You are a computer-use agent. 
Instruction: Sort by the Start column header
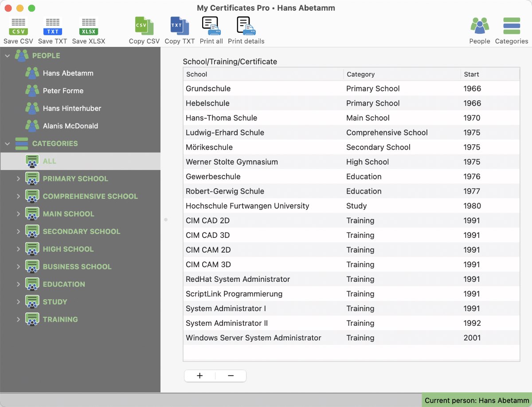[490, 74]
